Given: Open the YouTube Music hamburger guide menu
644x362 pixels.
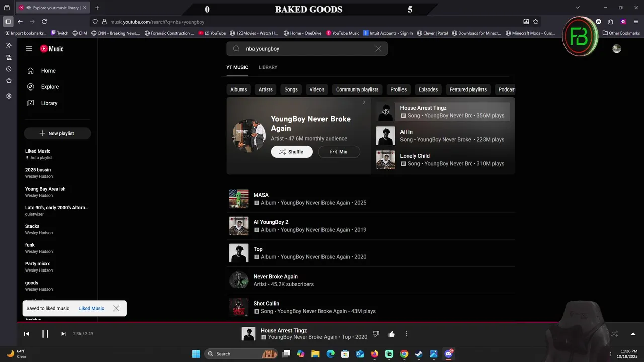Looking at the screenshot, I should click(29, 49).
